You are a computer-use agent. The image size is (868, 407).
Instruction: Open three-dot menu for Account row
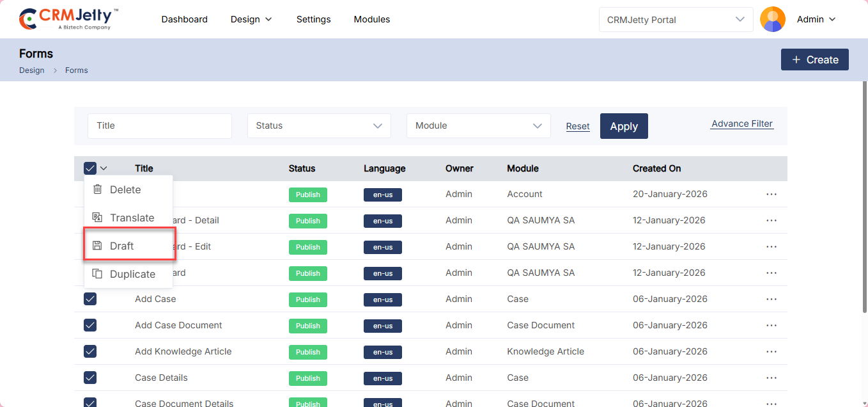[x=771, y=194]
